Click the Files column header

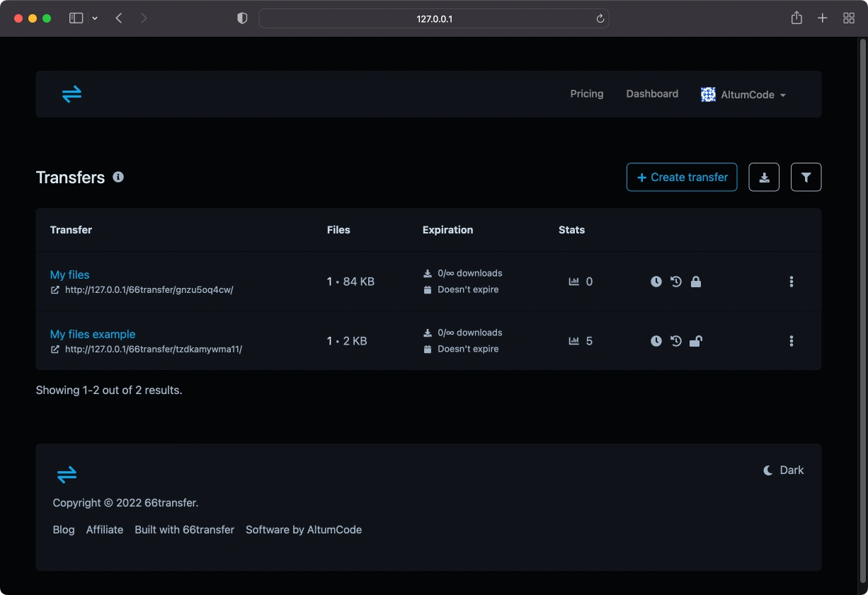pyautogui.click(x=338, y=230)
